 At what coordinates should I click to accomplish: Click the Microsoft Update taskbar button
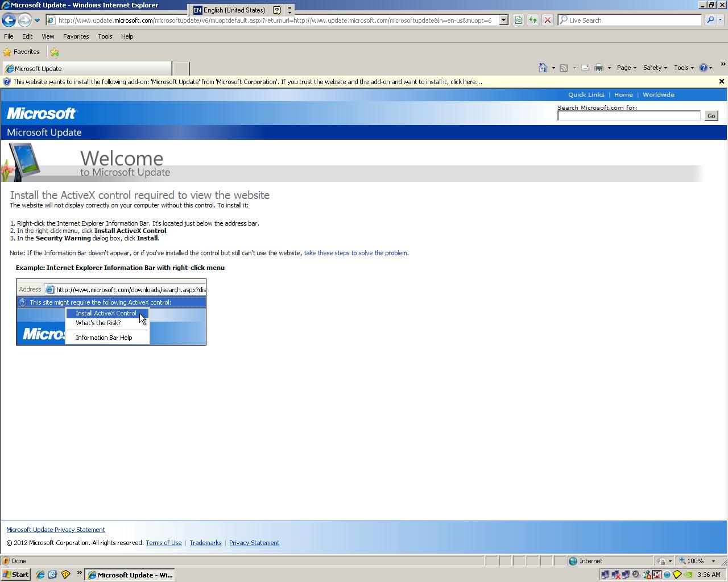pyautogui.click(x=130, y=575)
